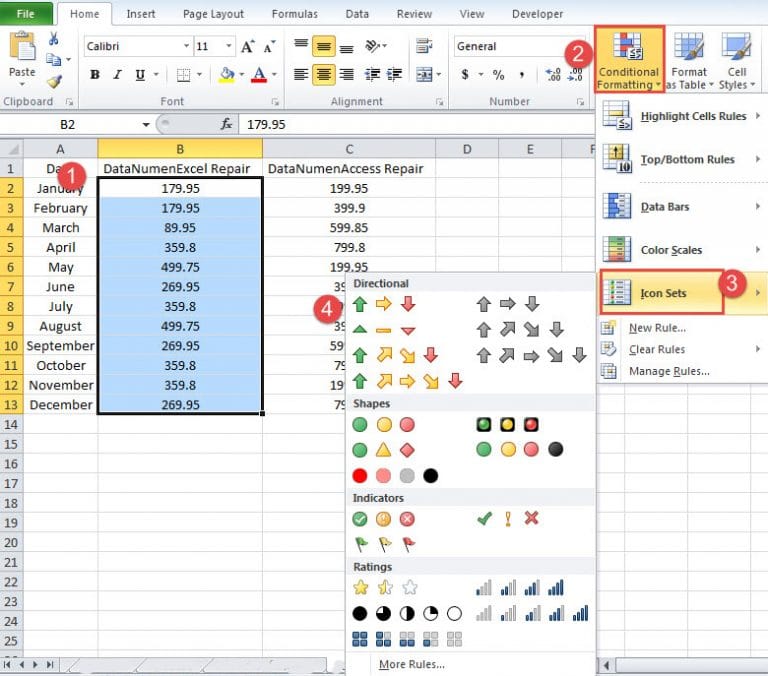Select the 3 Stars rating icon set

pos(383,588)
